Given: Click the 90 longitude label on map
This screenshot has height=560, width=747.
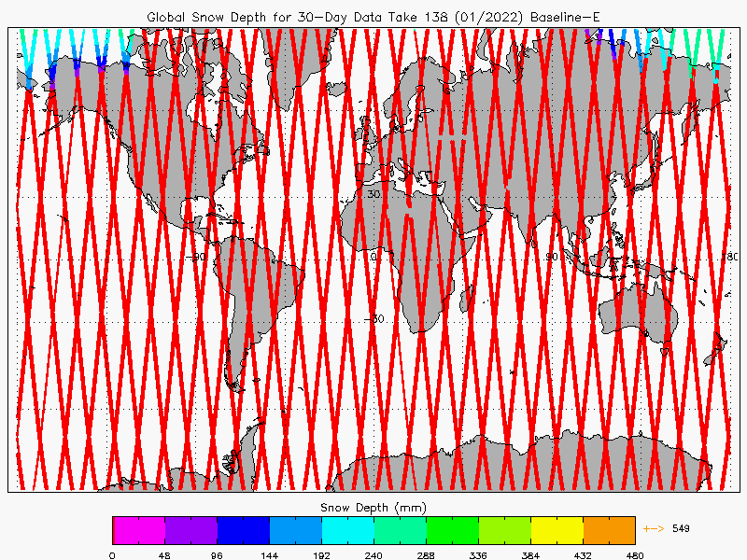Looking at the screenshot, I should pos(552,257).
